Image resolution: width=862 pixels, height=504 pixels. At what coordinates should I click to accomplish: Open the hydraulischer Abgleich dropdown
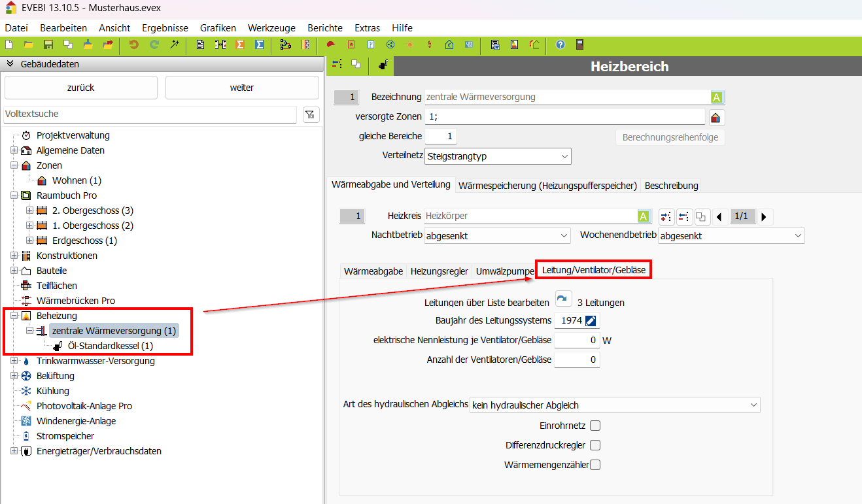click(614, 405)
